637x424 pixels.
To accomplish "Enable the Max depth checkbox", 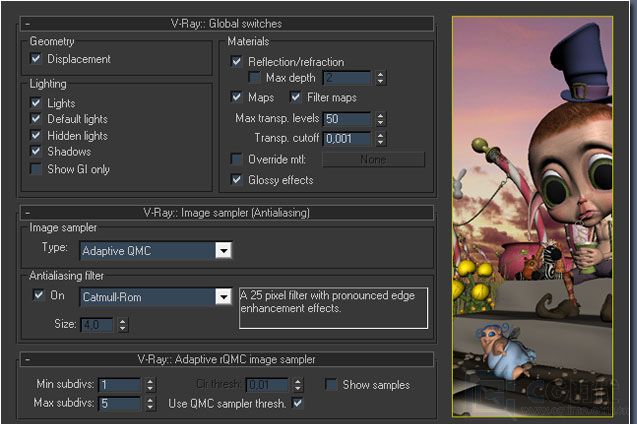I will [x=254, y=77].
